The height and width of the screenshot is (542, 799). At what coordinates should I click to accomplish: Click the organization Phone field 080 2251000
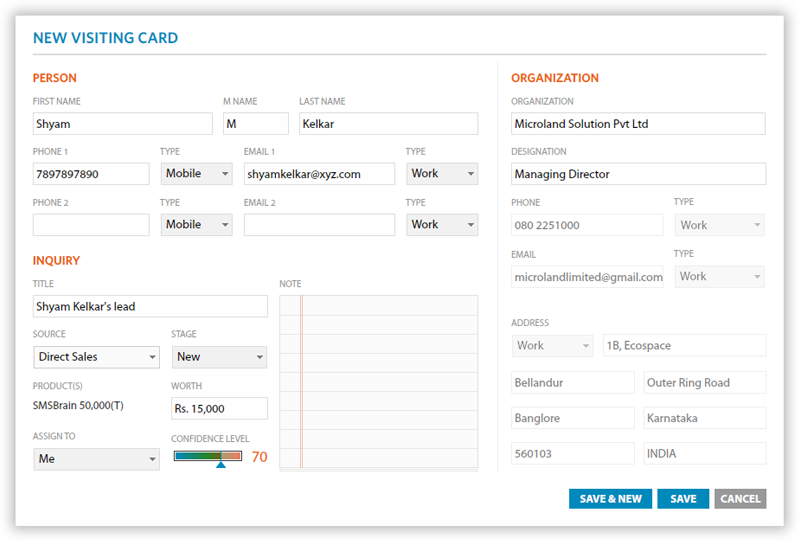pos(587,225)
